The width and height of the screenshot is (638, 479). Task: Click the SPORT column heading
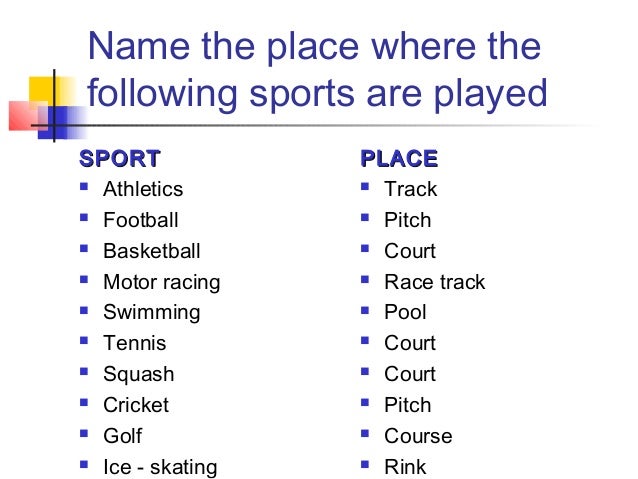click(x=120, y=158)
